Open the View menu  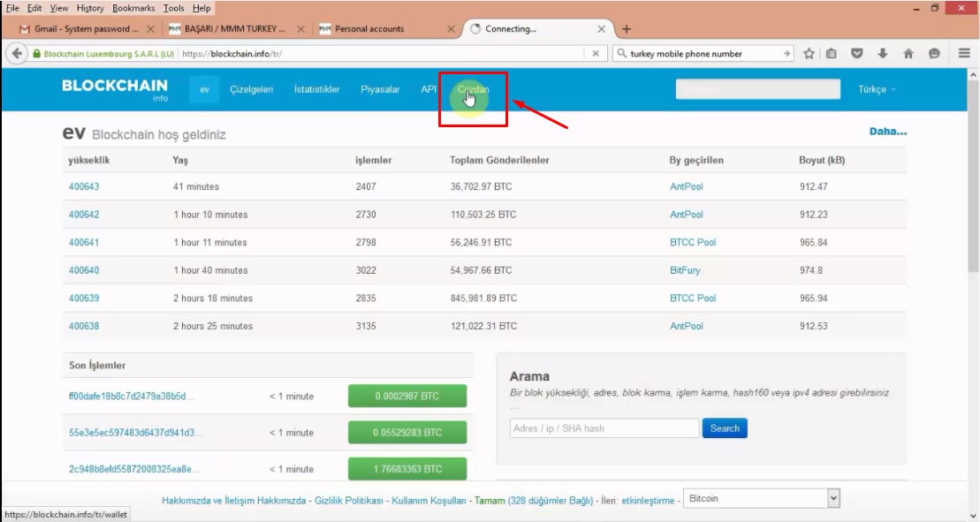click(x=58, y=8)
